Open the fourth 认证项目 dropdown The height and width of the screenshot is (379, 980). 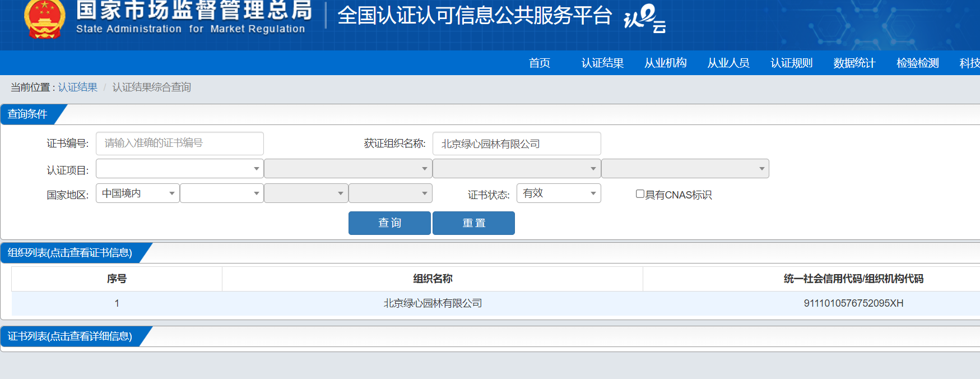point(685,168)
